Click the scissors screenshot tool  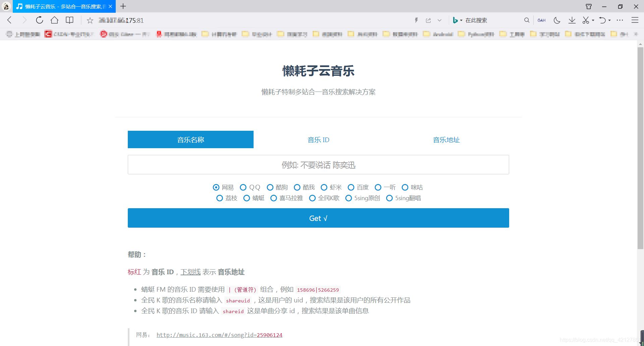[x=586, y=20]
